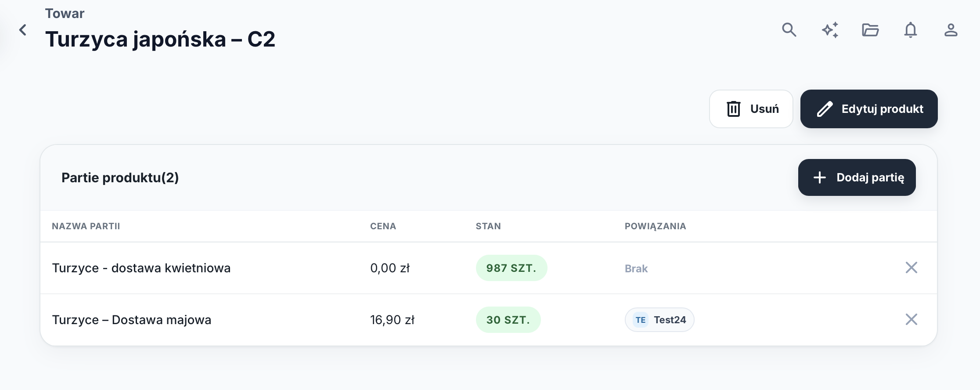980x390 pixels.
Task: Click the CENA column header
Action: 383,226
